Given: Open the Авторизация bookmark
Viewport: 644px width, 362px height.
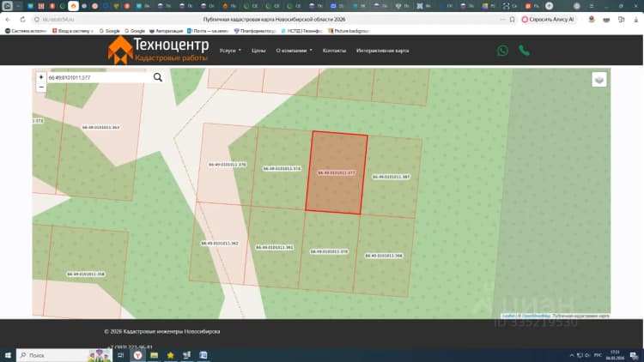Looking at the screenshot, I should (167, 31).
